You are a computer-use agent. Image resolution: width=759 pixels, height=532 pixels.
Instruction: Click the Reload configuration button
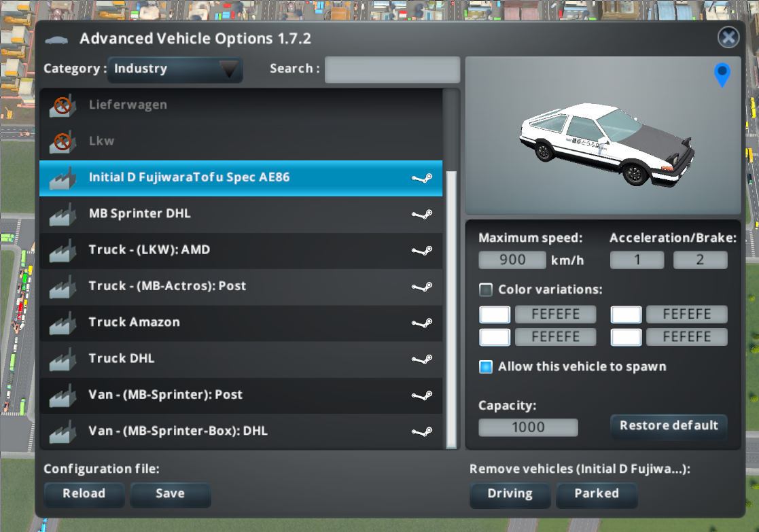coord(84,494)
